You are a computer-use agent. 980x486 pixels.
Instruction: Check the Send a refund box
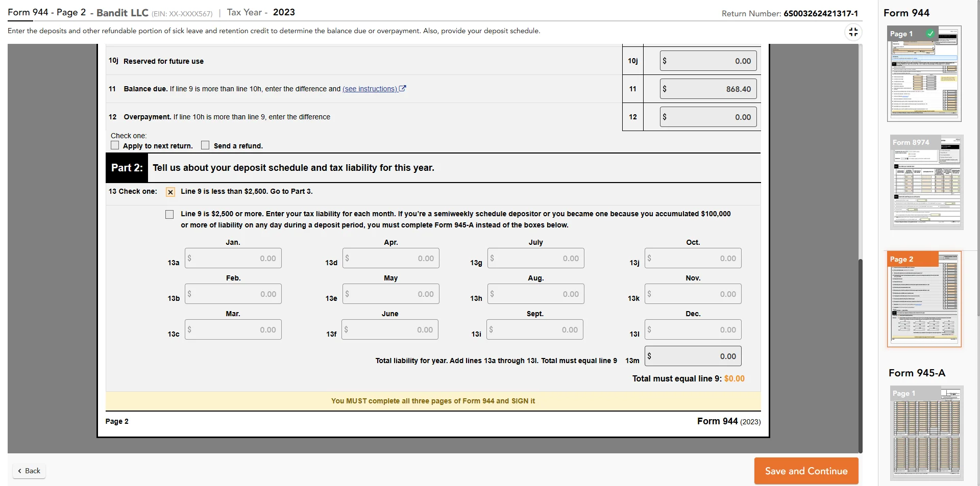coord(205,145)
